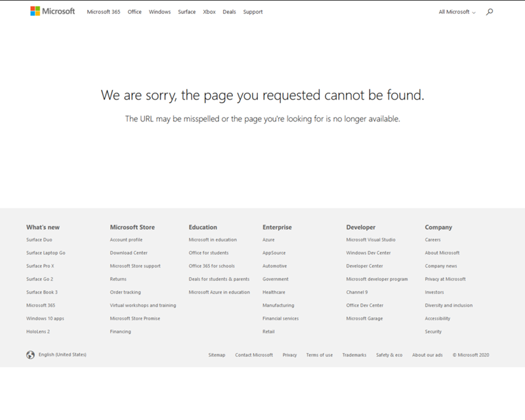This screenshot has height=420, width=525.
Task: Open Windows Dev Center link
Action: click(x=368, y=253)
